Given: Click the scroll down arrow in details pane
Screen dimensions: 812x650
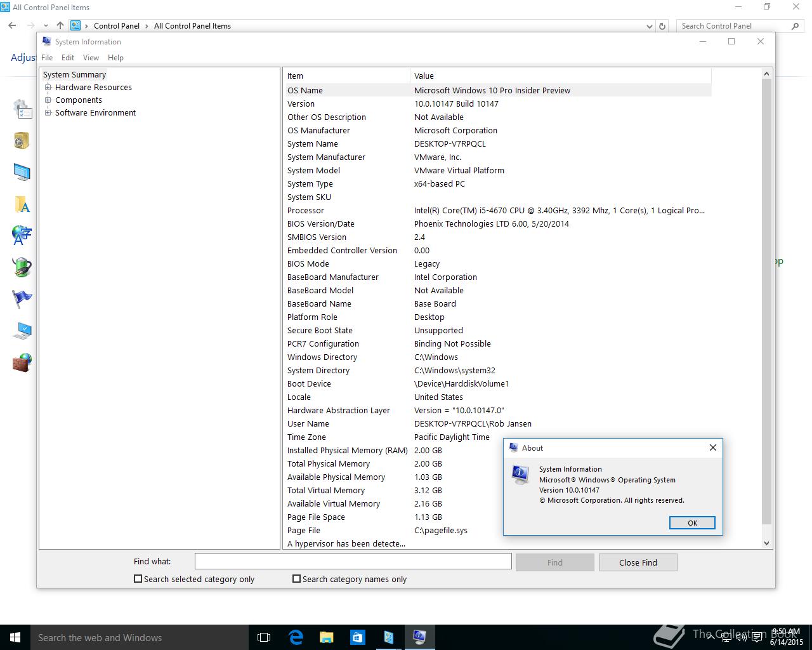Looking at the screenshot, I should coord(766,543).
